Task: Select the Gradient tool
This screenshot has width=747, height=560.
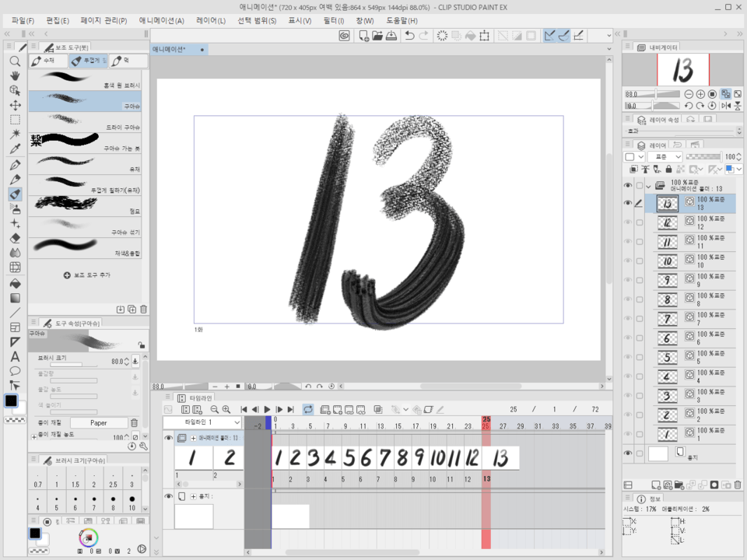Action: [15, 298]
